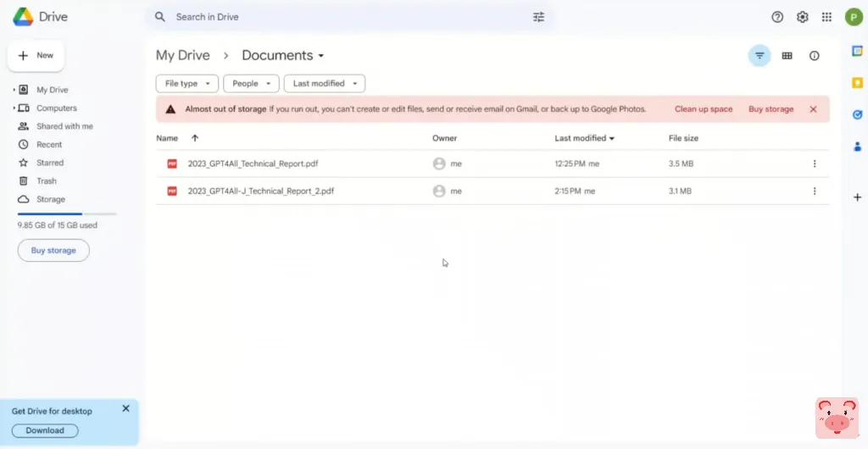Open Google Calendar side panel
The image size is (868, 449).
coord(856,52)
